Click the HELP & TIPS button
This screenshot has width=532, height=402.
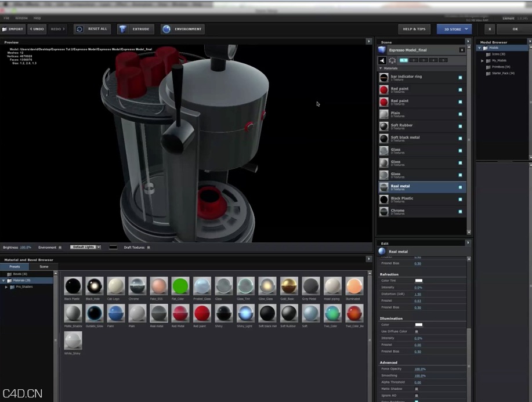point(414,28)
